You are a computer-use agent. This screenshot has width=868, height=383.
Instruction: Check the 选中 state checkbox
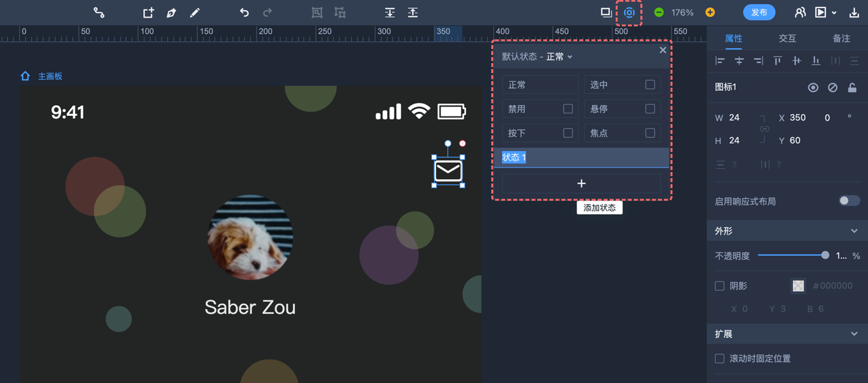(650, 85)
